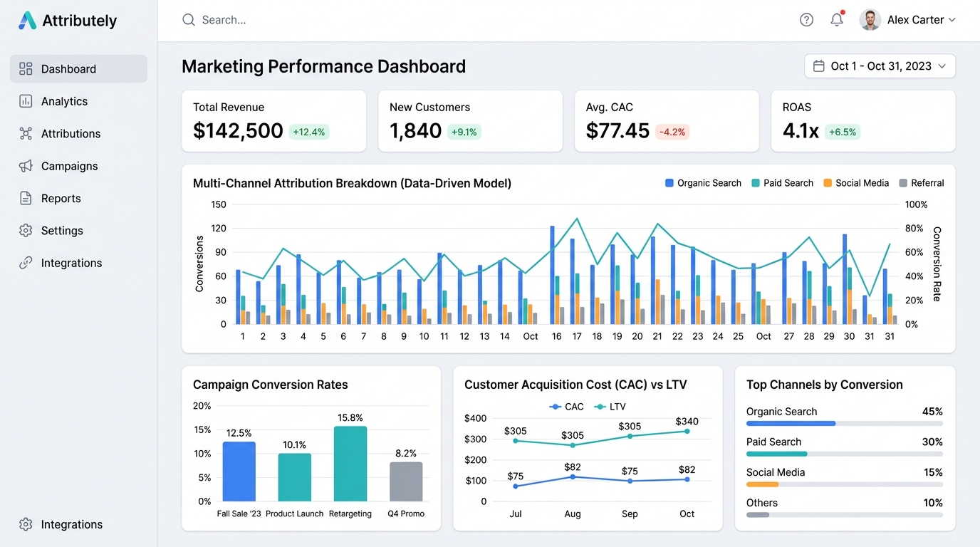Open the Campaigns menu item
This screenshot has width=980, height=547.
78,166
